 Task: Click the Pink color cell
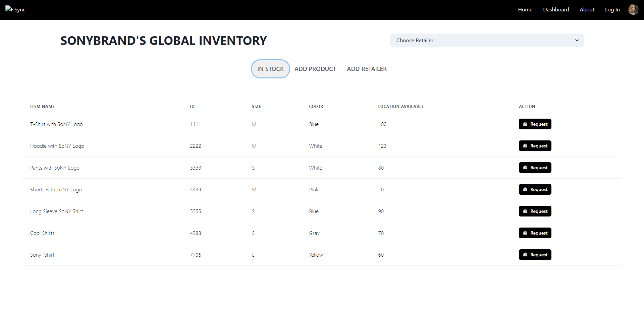coord(314,189)
